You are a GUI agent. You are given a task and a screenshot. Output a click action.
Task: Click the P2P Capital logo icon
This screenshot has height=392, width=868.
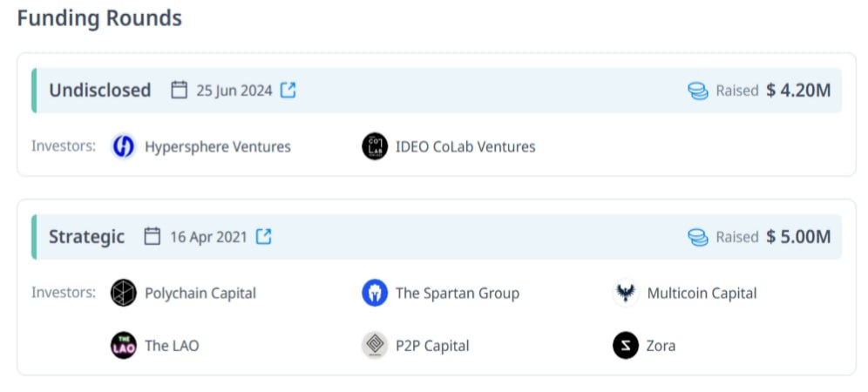tap(375, 346)
